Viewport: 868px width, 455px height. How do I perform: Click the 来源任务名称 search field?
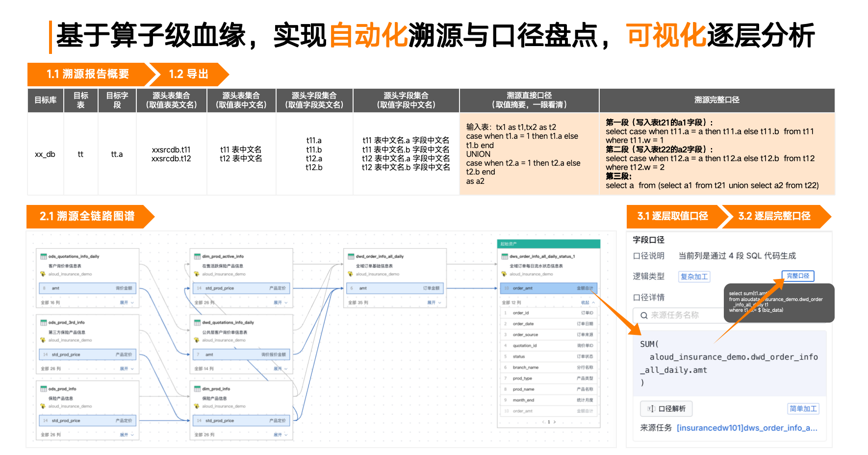point(682,315)
